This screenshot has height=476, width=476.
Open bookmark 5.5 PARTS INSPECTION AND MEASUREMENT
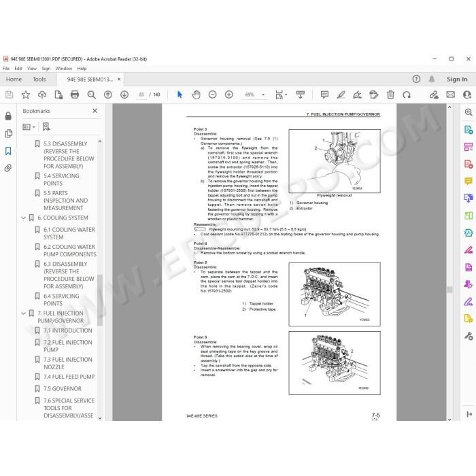(65, 201)
